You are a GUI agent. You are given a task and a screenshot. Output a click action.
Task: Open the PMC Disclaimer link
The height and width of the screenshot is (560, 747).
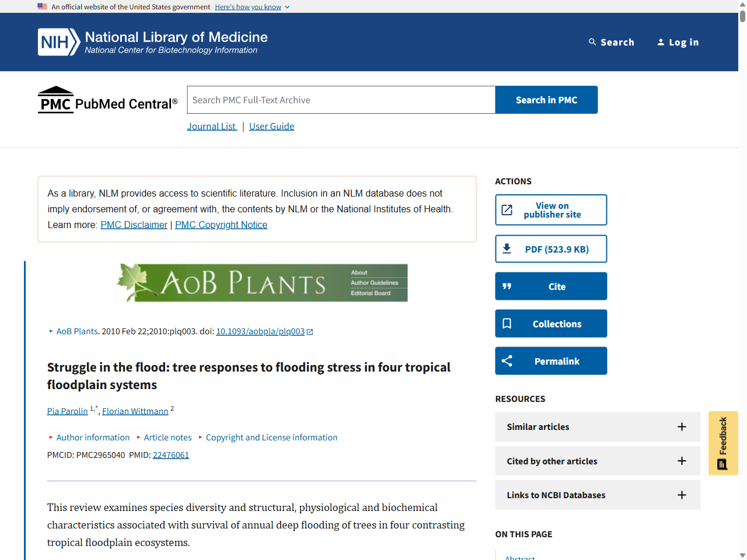(134, 224)
